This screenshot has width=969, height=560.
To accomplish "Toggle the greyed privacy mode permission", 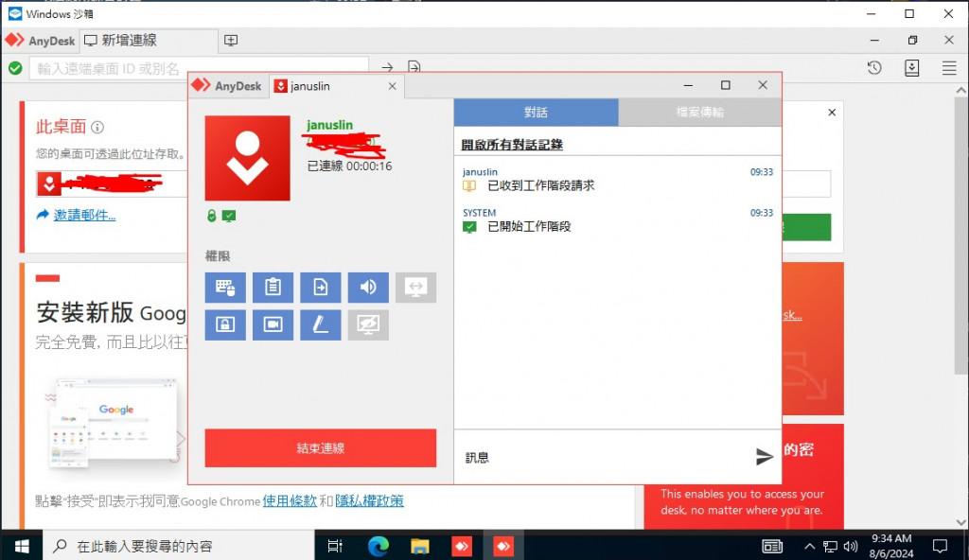I will (368, 324).
